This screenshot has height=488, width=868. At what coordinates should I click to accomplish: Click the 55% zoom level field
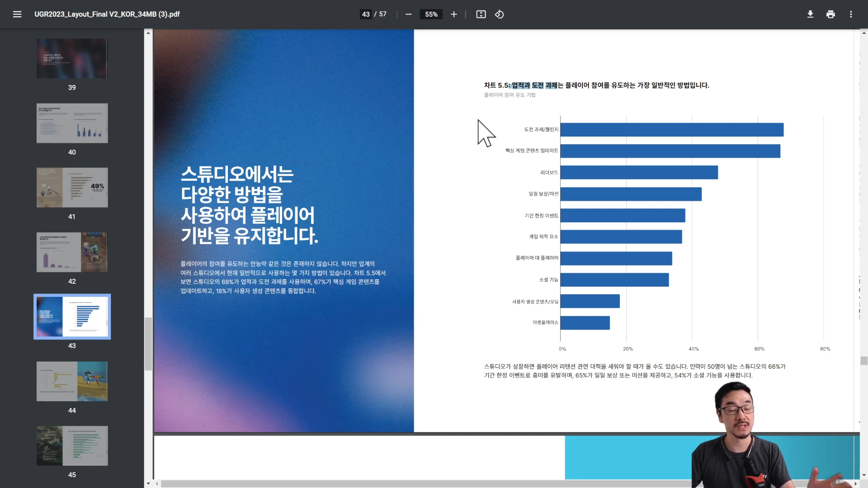point(431,14)
